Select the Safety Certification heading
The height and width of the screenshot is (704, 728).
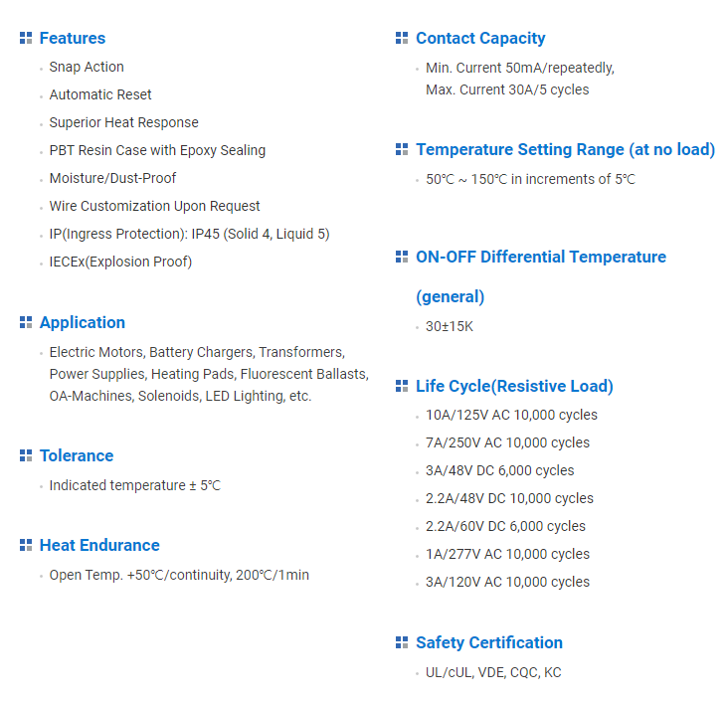pyautogui.click(x=488, y=642)
